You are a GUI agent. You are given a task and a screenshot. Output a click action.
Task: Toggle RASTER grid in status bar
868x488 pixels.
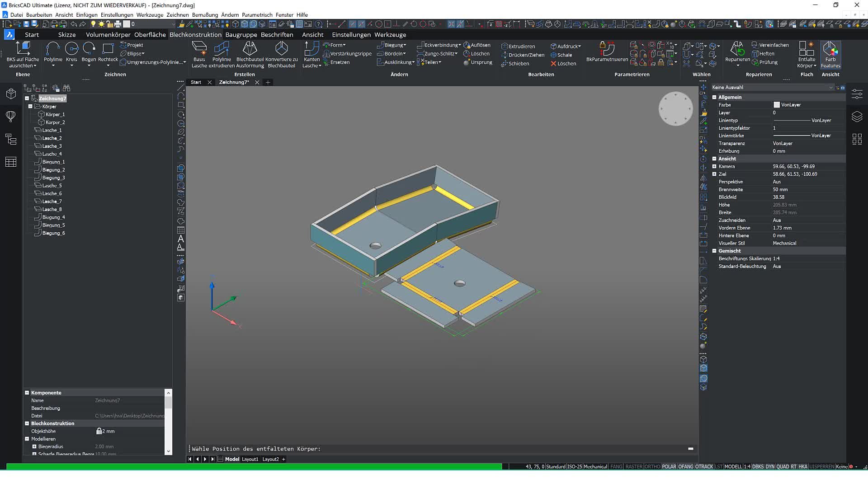634,467
